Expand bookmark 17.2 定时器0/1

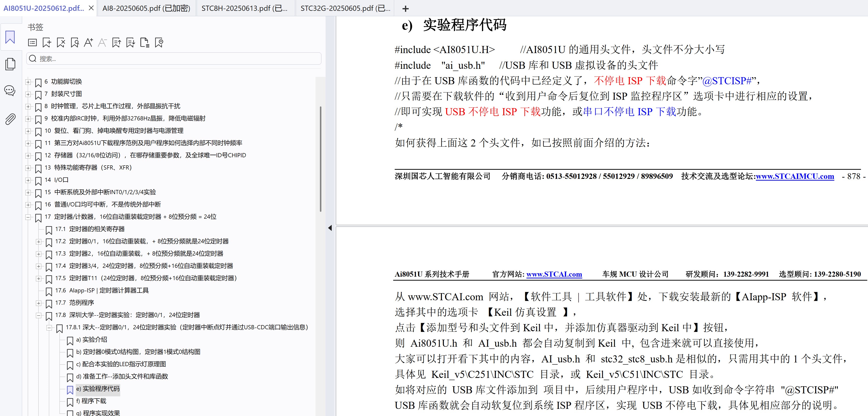click(x=39, y=242)
